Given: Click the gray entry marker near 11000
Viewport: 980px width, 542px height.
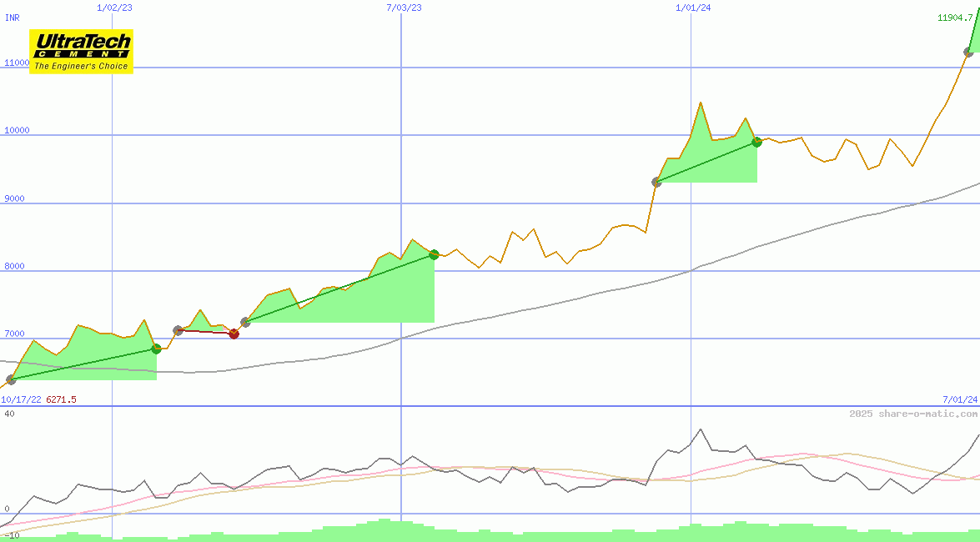Looking at the screenshot, I should coord(968,53).
